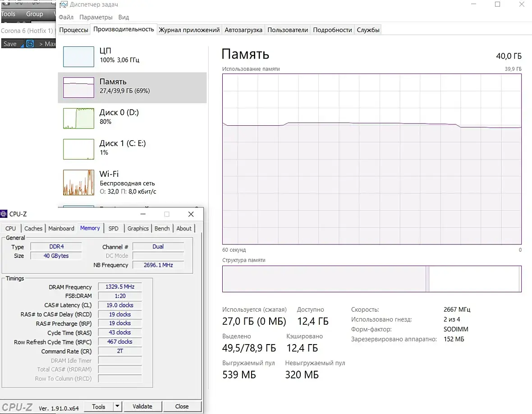Click the Size field showing 40 GBytes
532x414 pixels.
point(56,256)
